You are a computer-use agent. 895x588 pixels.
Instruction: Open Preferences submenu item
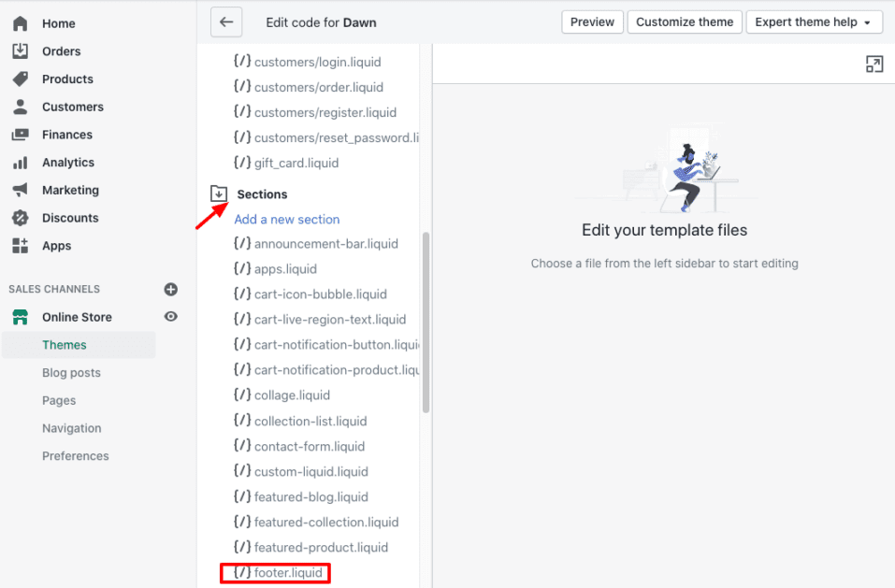[76, 455]
